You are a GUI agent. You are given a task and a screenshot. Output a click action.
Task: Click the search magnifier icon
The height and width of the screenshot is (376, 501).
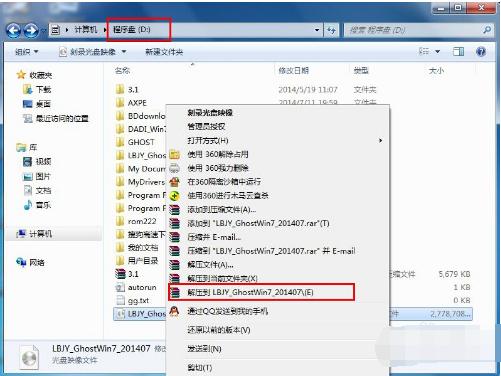(487, 30)
